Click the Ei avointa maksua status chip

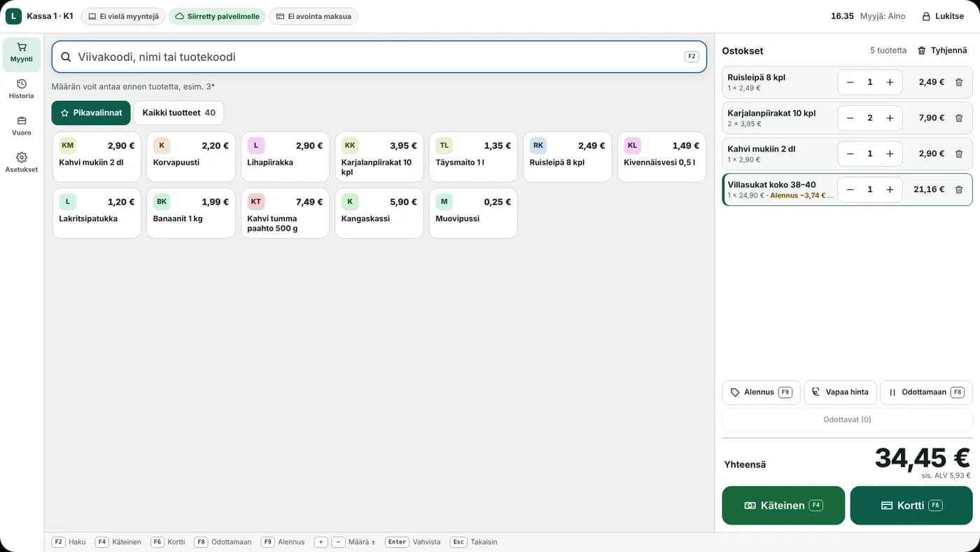314,16
